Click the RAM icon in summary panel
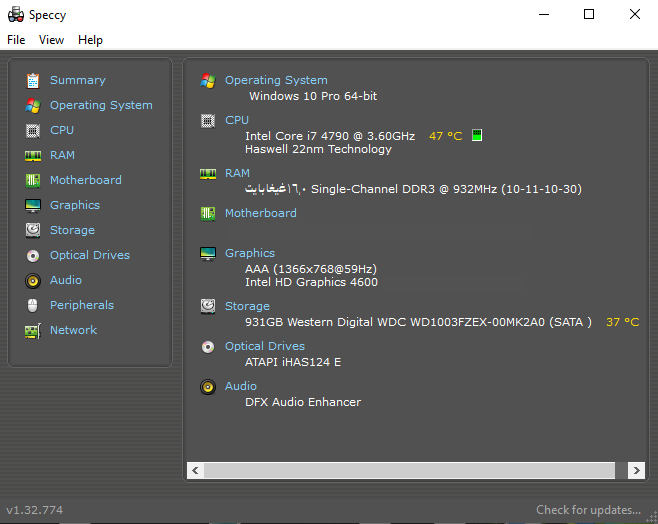 [x=208, y=174]
